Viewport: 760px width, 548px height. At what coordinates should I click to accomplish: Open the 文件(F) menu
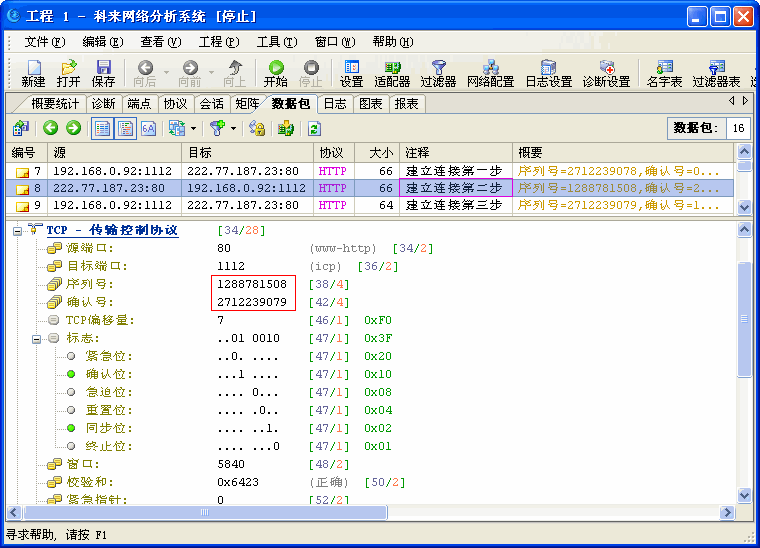[44, 42]
